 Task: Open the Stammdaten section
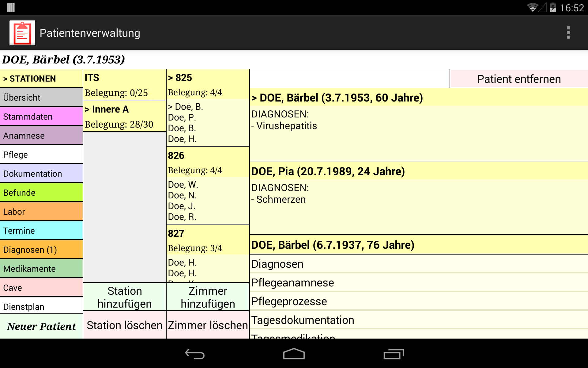(41, 116)
